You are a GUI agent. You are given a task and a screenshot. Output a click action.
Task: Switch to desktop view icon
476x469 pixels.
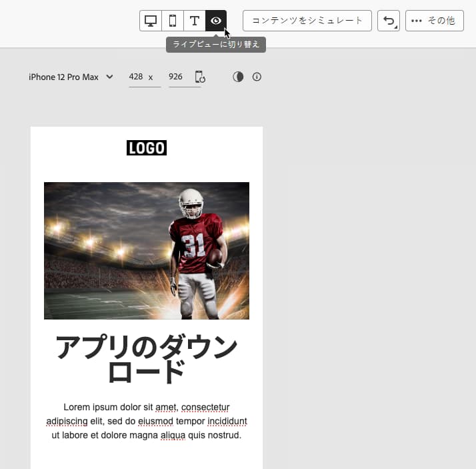[x=151, y=21]
